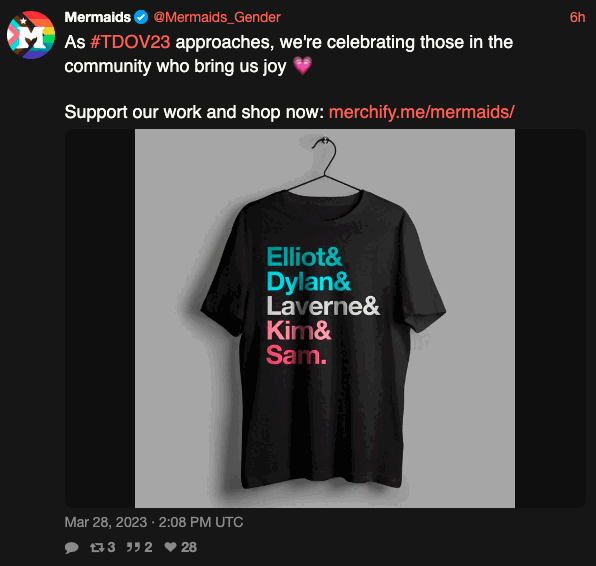Screen dimensions: 596x566
Task: Click the heart likes icon
Action: pos(170,547)
